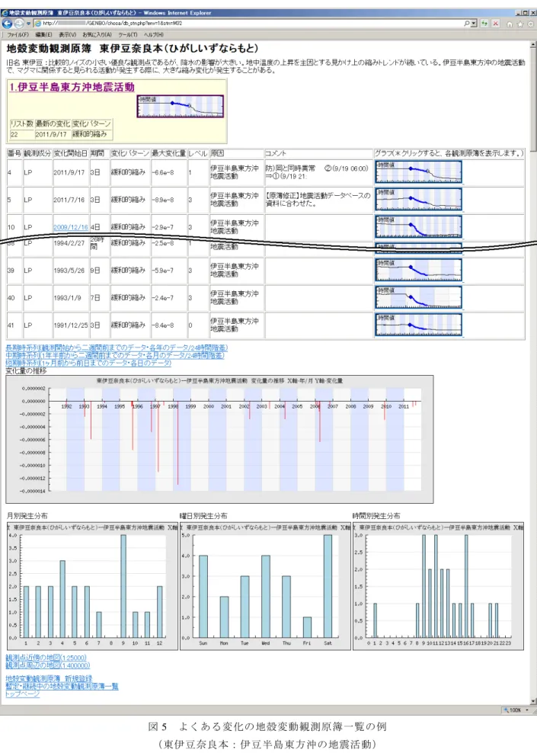Open the ツール(T) menu
The image size is (537, 756).
(128, 35)
